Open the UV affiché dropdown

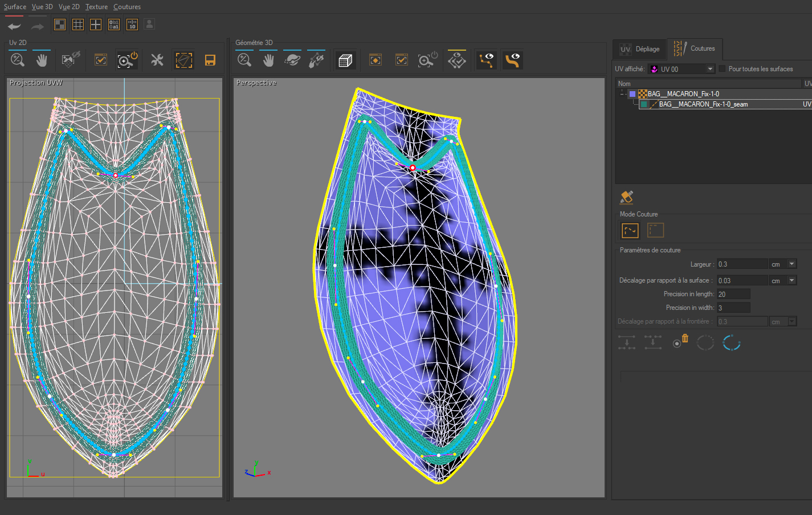click(x=710, y=69)
